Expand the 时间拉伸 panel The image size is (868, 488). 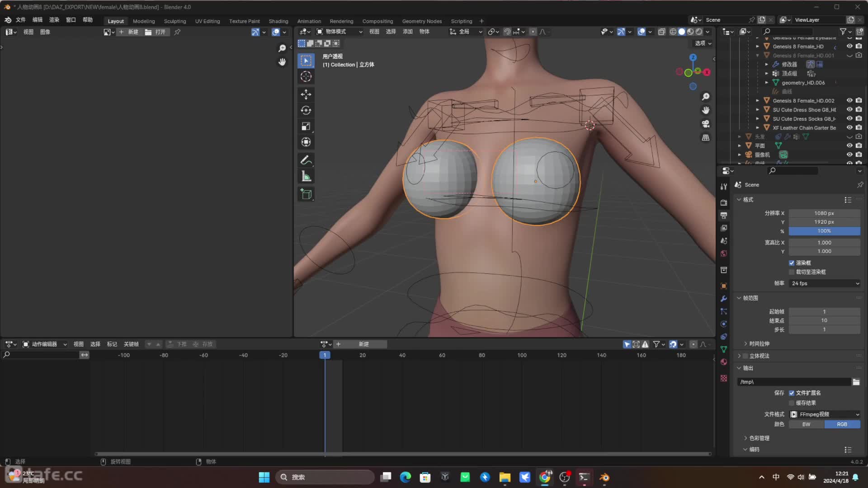point(759,344)
